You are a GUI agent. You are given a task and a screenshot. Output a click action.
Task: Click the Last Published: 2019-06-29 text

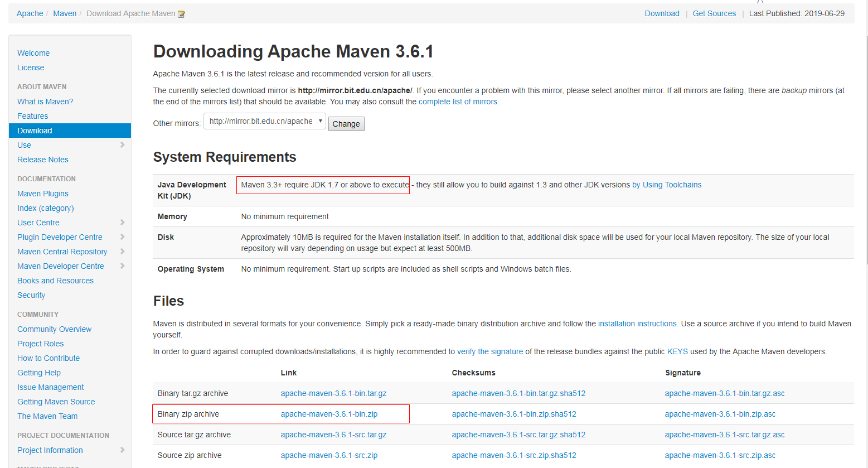click(x=797, y=13)
